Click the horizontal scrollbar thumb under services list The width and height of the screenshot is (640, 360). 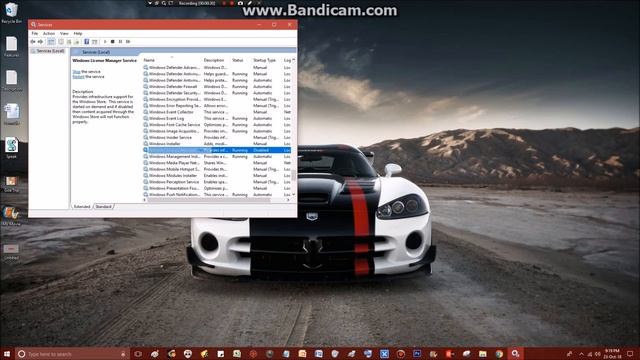209,200
